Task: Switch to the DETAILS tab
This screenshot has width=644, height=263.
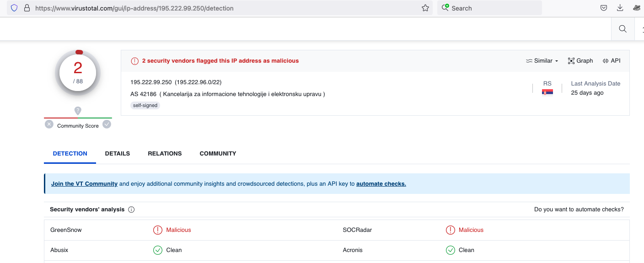Action: (118, 154)
